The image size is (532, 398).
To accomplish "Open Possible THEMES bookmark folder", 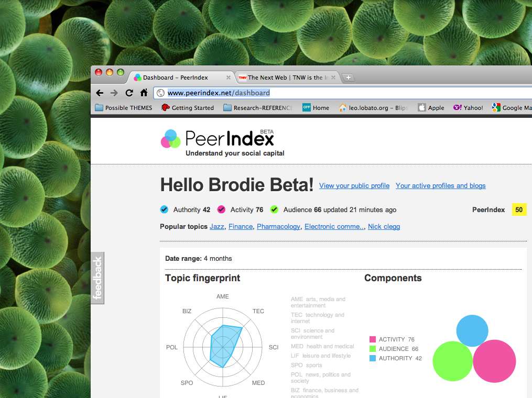I will pyautogui.click(x=124, y=108).
